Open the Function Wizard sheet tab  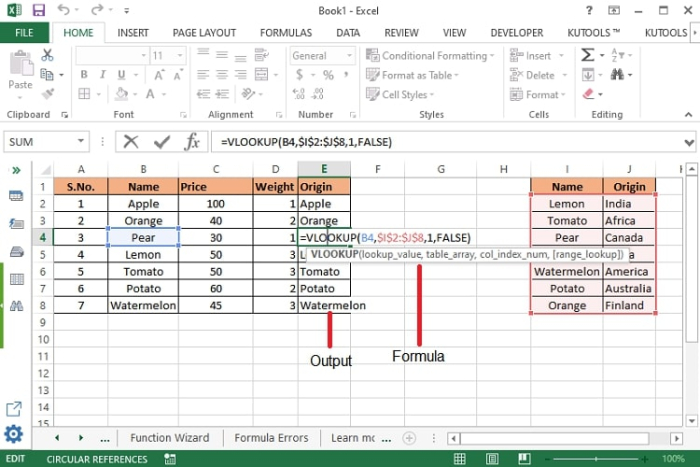pyautogui.click(x=170, y=438)
